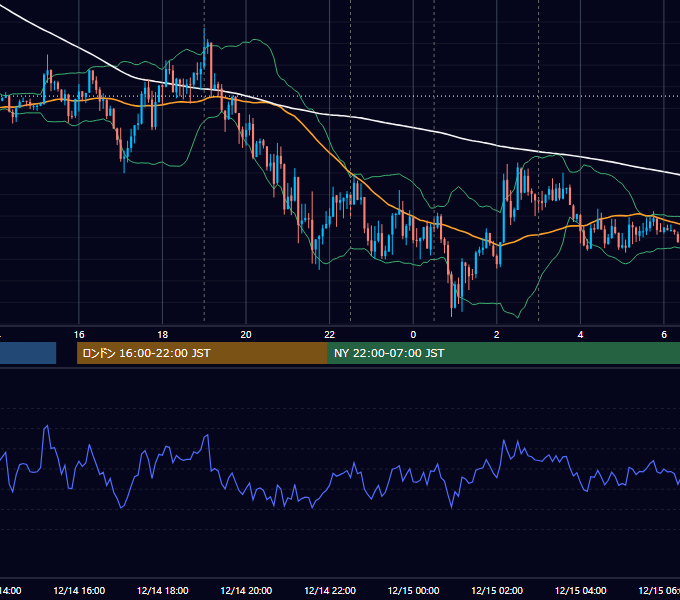The height and width of the screenshot is (600, 680).
Task: Click the blue session bar before London
Action: click(x=28, y=353)
